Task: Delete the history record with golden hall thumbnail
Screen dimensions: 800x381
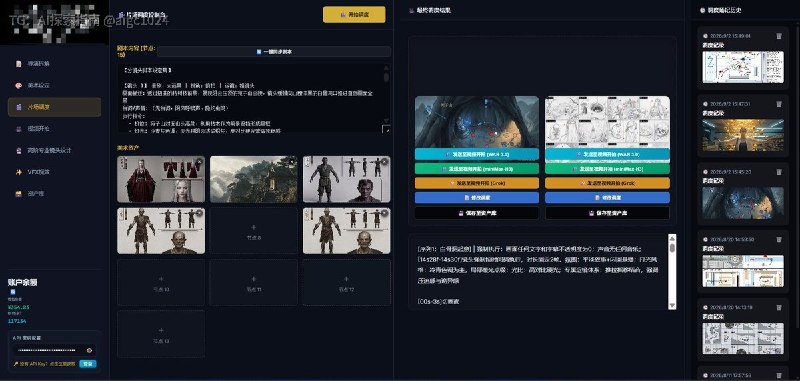Action: coord(779,104)
